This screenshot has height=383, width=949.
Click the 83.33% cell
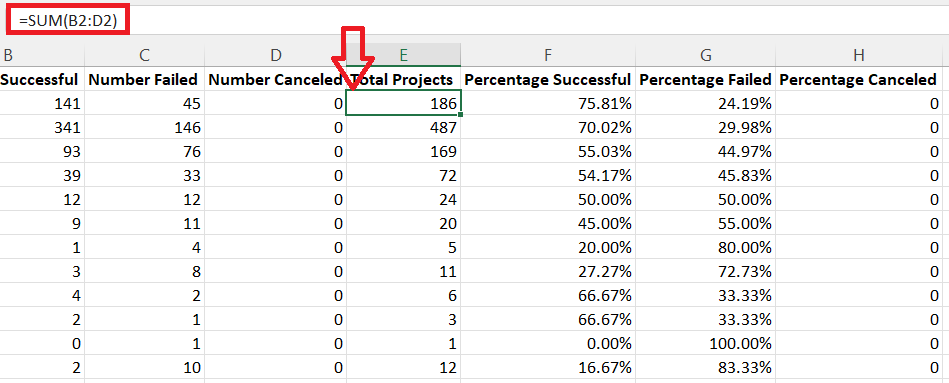point(705,367)
